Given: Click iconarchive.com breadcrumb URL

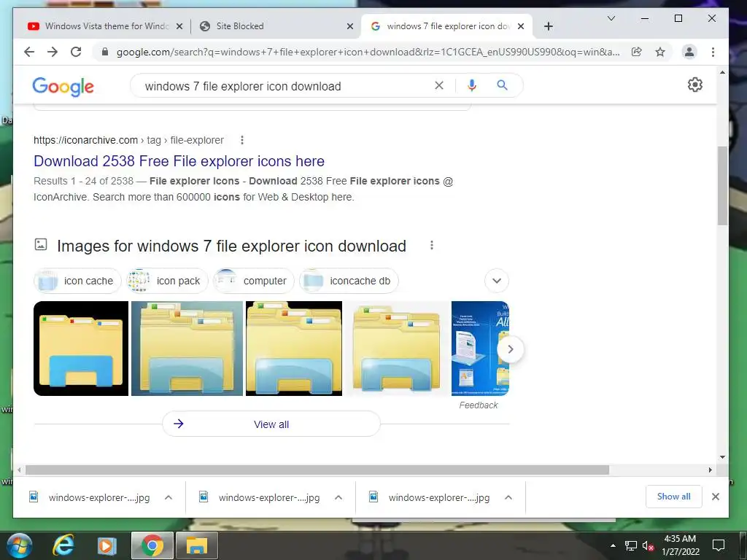Looking at the screenshot, I should [85, 140].
